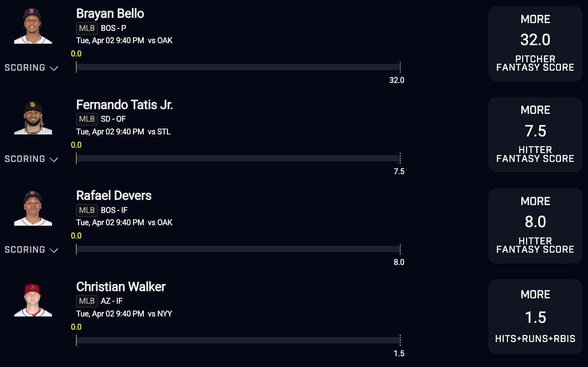The height and width of the screenshot is (367, 588).
Task: Click Rafael Devers' player headshot
Action: [x=33, y=209]
